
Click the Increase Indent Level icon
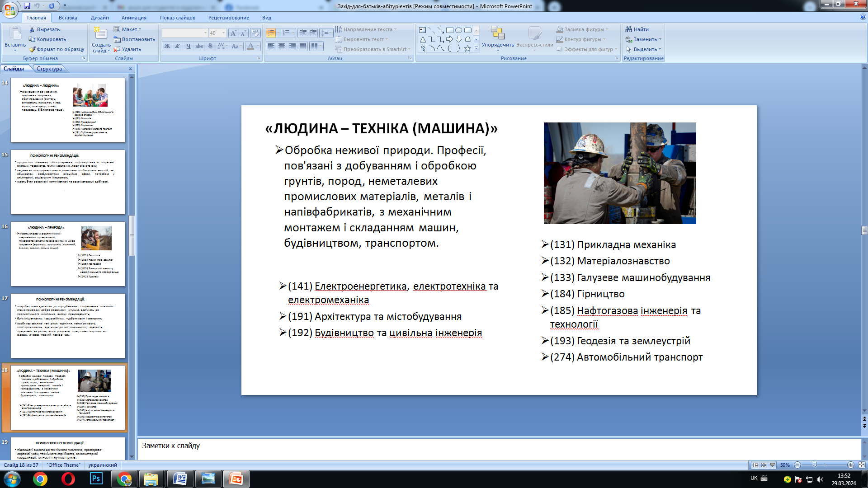pos(313,33)
